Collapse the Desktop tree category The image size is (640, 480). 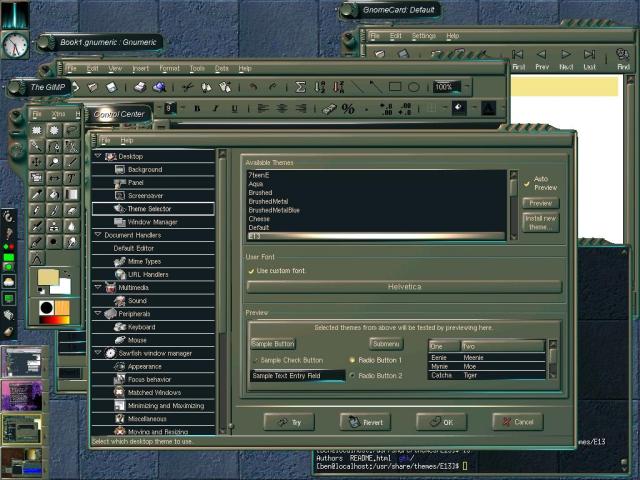point(98,156)
